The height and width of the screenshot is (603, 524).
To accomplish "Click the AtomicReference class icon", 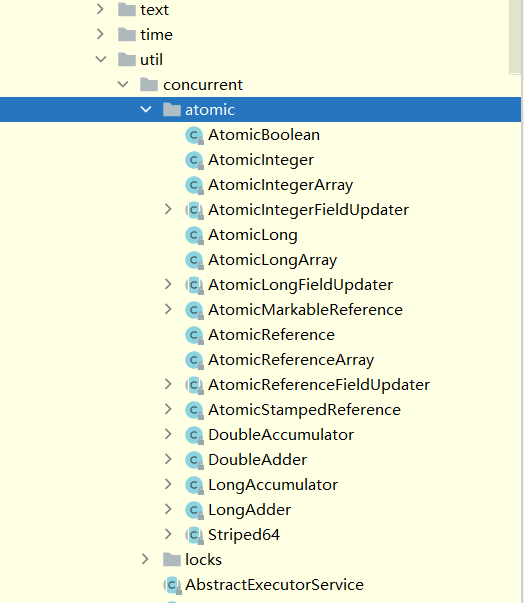I will [194, 335].
